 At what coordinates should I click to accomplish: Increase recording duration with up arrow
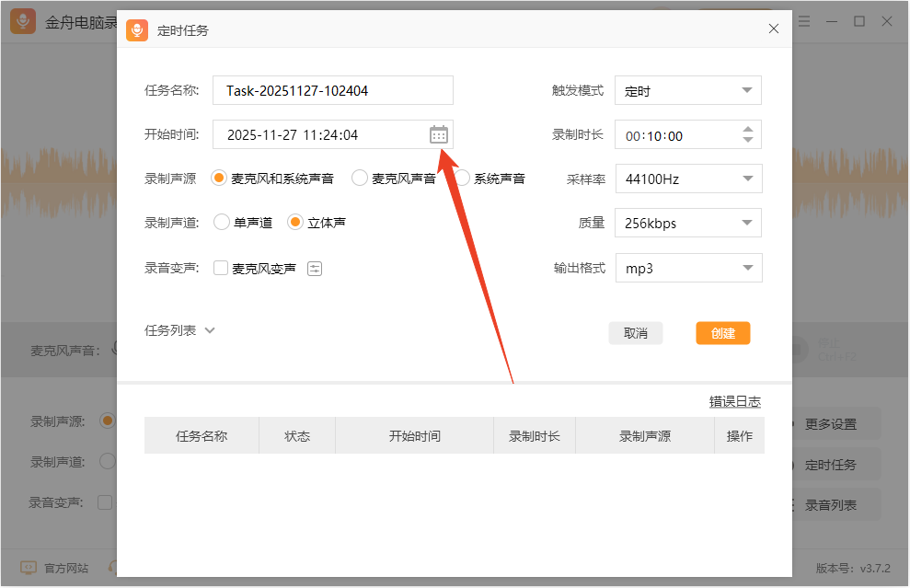click(748, 130)
